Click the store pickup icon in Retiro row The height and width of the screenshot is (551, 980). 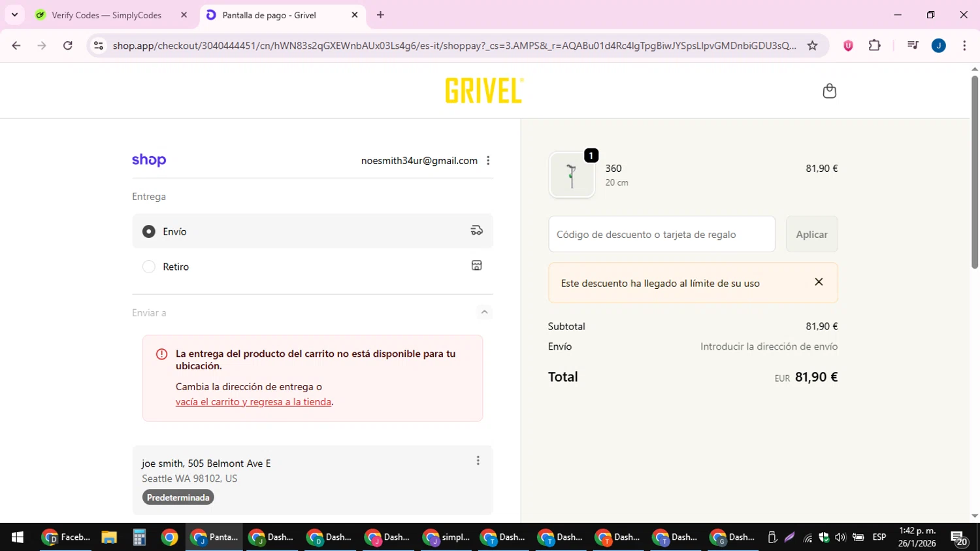point(477,265)
